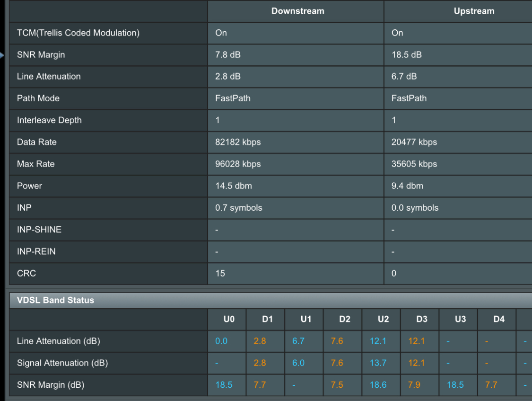Click upstream INP value 0.0 symbols
532x401 pixels.
pos(415,208)
